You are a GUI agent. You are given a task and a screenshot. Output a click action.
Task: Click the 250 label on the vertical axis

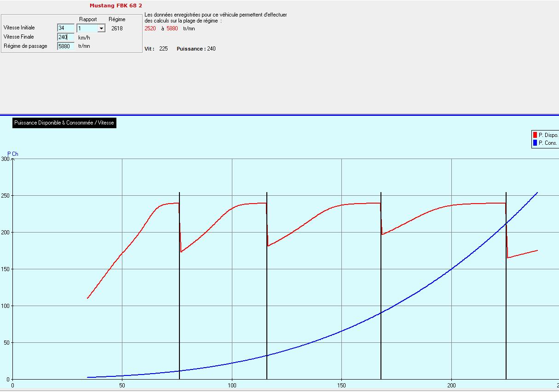pyautogui.click(x=5, y=195)
